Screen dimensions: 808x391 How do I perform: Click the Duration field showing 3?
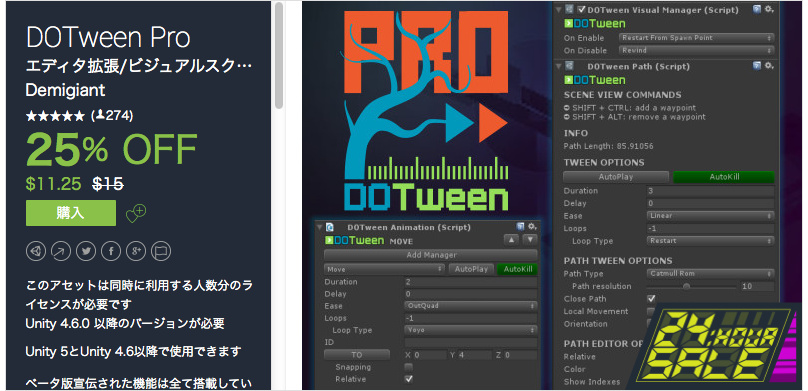tap(711, 191)
